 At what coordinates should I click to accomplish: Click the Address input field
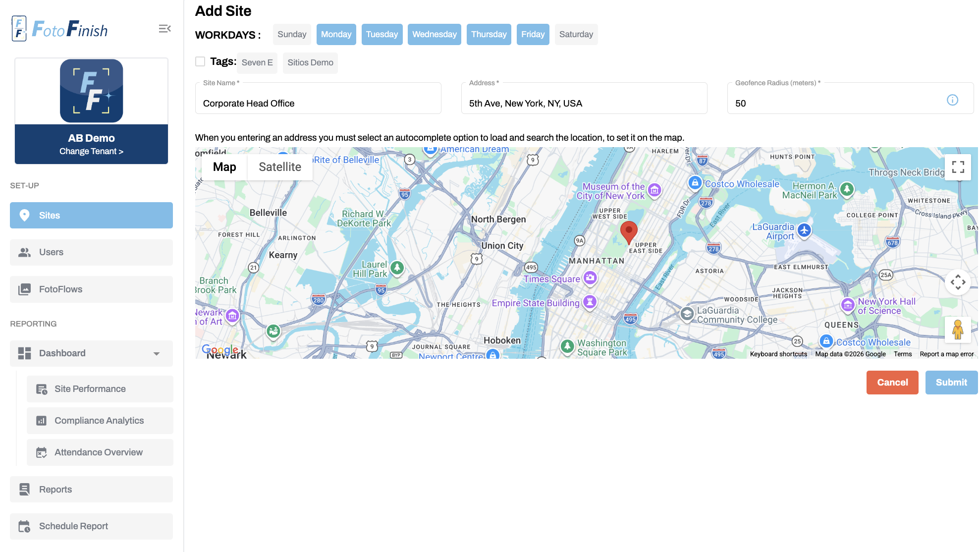[x=584, y=104]
